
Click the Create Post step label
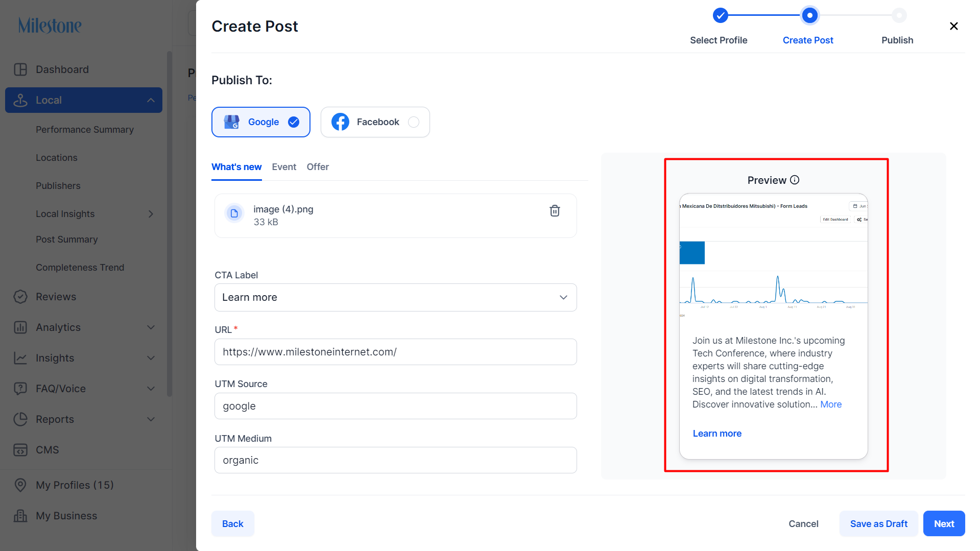pyautogui.click(x=808, y=40)
